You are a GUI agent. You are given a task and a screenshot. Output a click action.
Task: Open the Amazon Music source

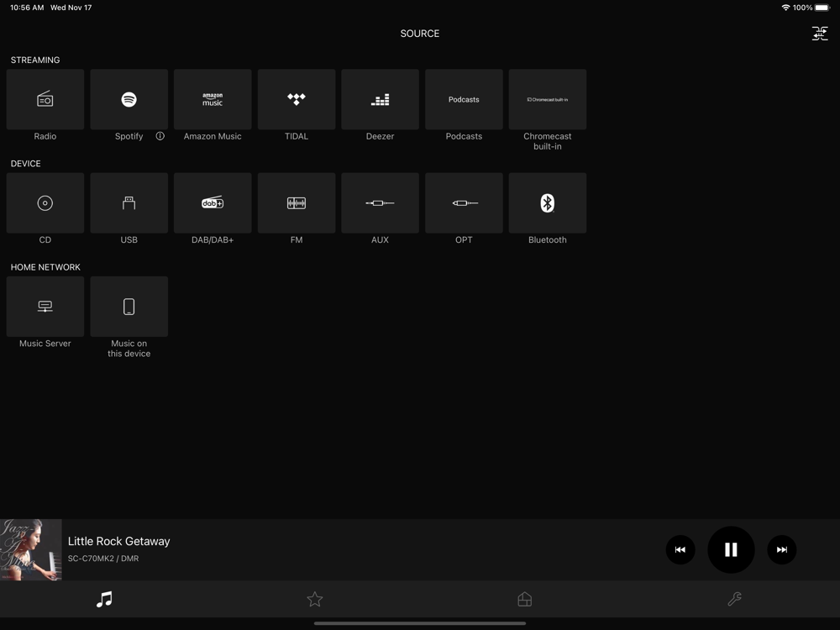pyautogui.click(x=213, y=99)
